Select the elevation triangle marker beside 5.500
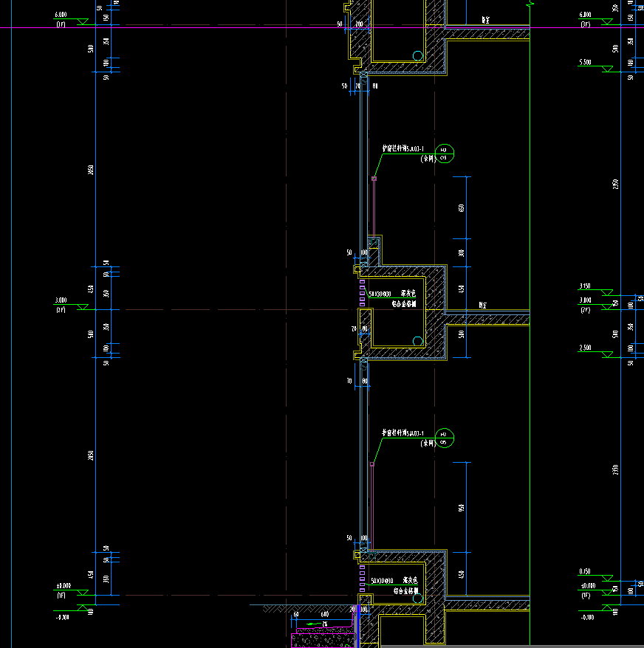644x648 pixels. tap(607, 69)
